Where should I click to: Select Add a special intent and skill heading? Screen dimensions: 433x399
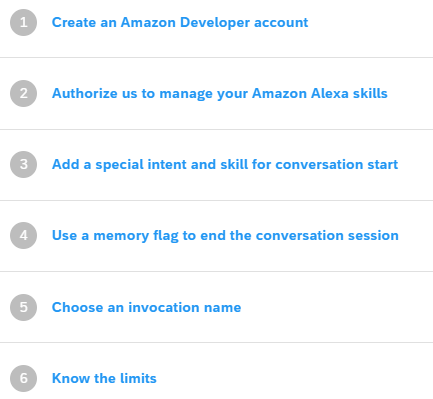pos(225,164)
